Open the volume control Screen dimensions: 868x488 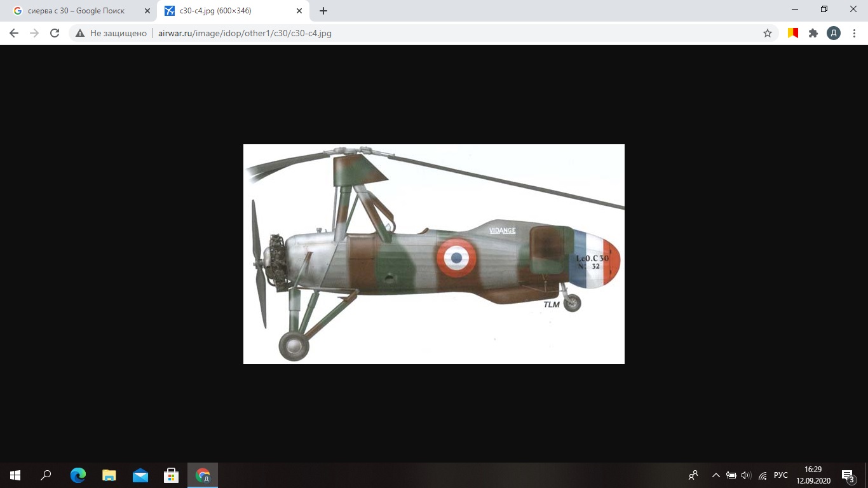click(x=747, y=475)
